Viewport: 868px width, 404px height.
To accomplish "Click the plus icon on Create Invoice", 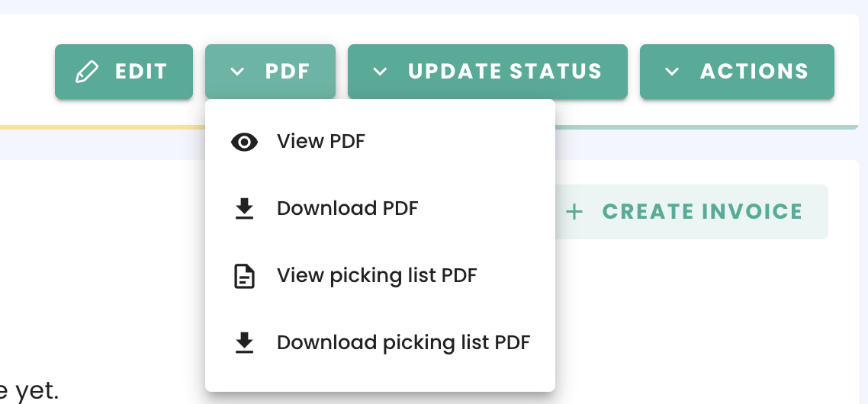I will click(574, 212).
